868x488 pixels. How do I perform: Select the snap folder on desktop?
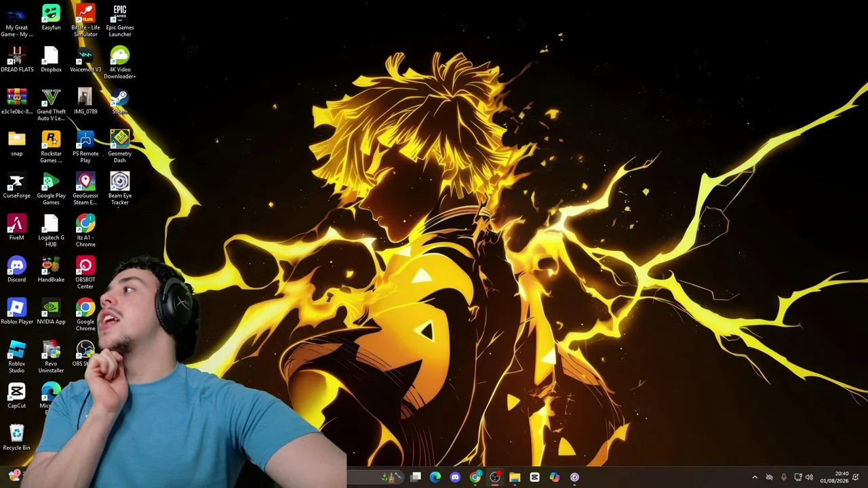click(17, 143)
